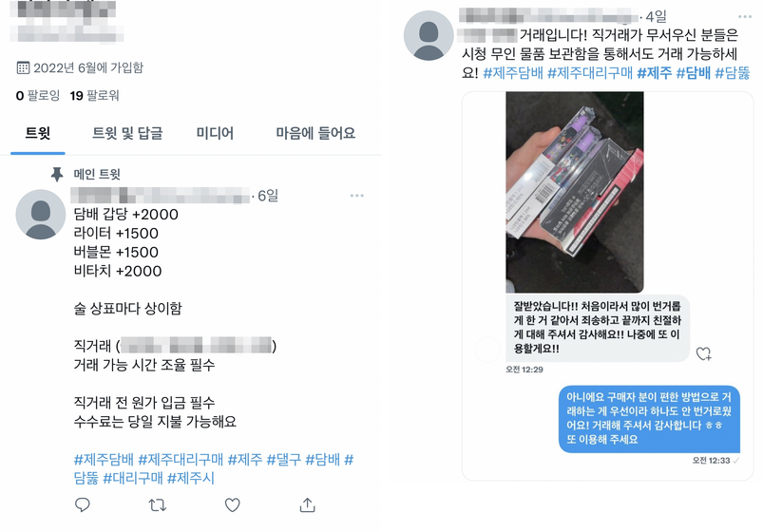Click the pinned tweet pushpin icon
Image resolution: width=763 pixels, height=532 pixels.
(x=57, y=174)
